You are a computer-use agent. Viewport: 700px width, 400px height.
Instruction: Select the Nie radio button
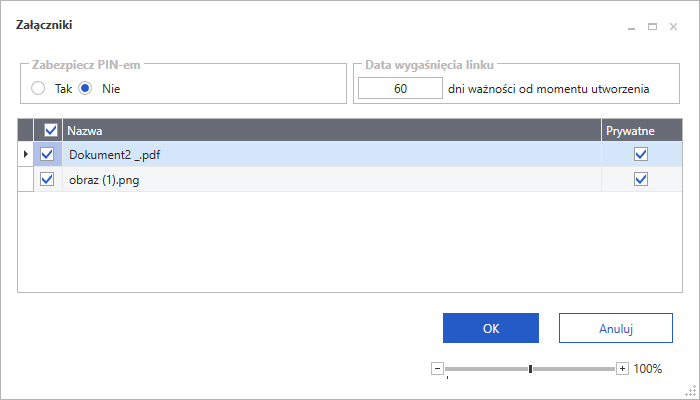(86, 88)
